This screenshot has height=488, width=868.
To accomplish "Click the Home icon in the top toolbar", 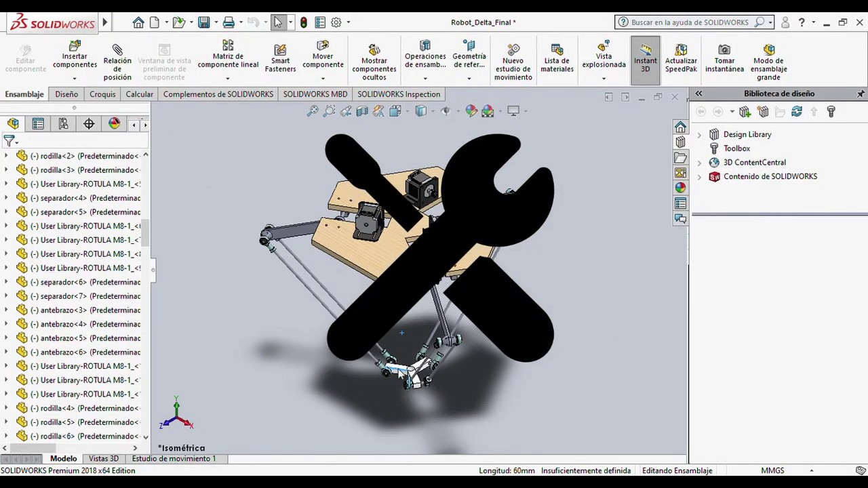I will click(138, 22).
